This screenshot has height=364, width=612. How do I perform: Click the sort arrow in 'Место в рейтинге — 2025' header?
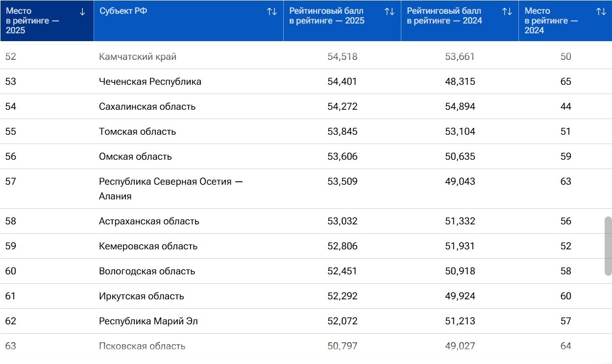click(82, 12)
